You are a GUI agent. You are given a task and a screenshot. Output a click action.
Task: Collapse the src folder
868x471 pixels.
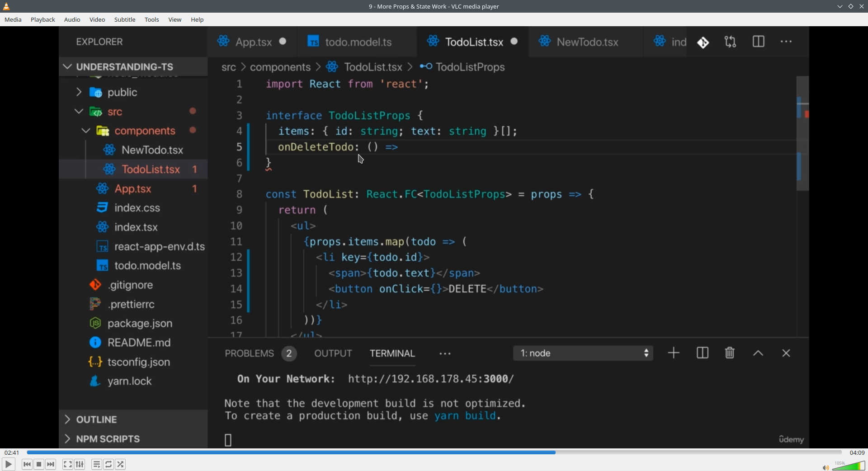pos(133,112)
